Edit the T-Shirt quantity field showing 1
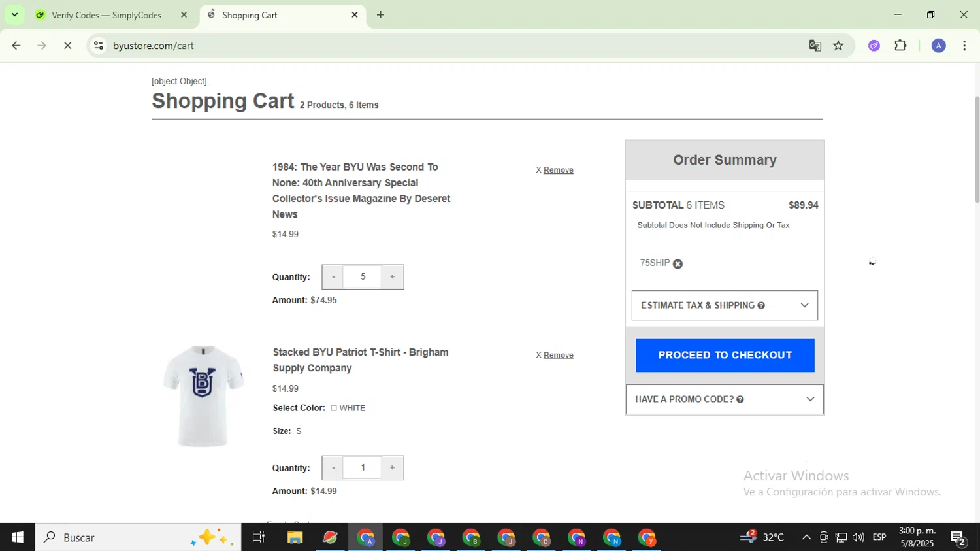980x551 pixels. point(363,468)
